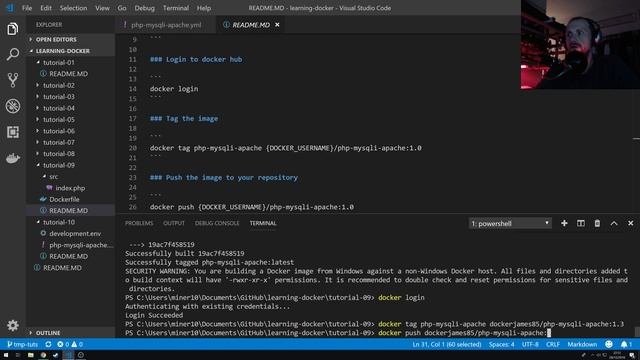640x360 pixels.
Task: Expand the tutorial-02 folder
Action: [x=59, y=85]
